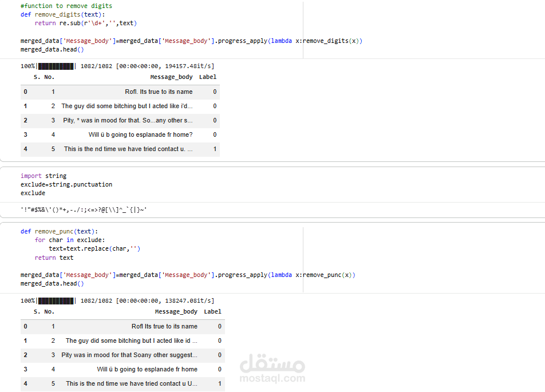
Task: Click the 'def remove_punc(text):' line
Action: (x=59, y=231)
